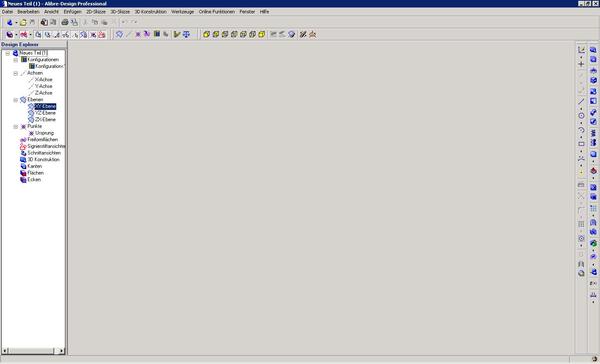This screenshot has width=600, height=364.
Task: Click the insert axis toolbar icon
Action: pos(129,35)
